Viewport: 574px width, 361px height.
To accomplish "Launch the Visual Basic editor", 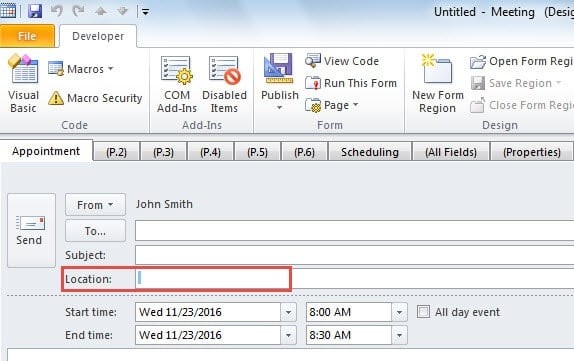I will click(x=23, y=83).
